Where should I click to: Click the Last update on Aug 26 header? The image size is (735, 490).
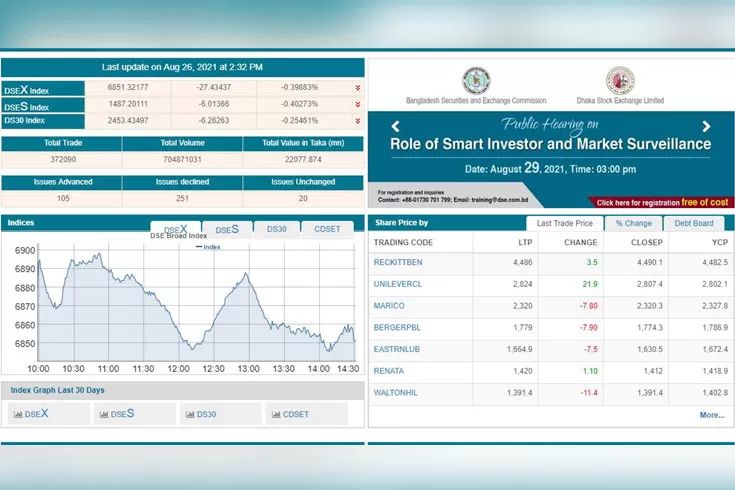[182, 67]
